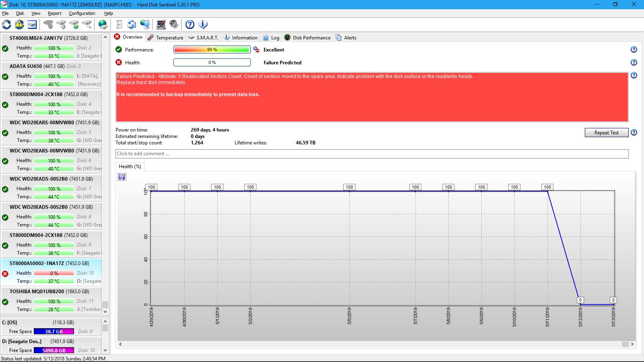This screenshot has height=362, width=644.
Task: Click the 5/11/2018 data point label 100
Action: (x=547, y=187)
